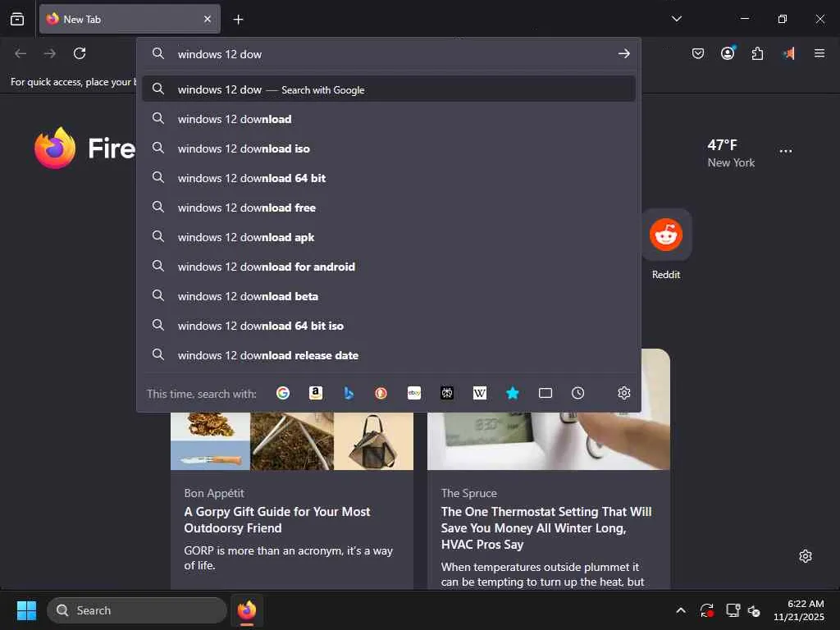Choose suggestion 'windows 12 download for android'

[x=389, y=267]
